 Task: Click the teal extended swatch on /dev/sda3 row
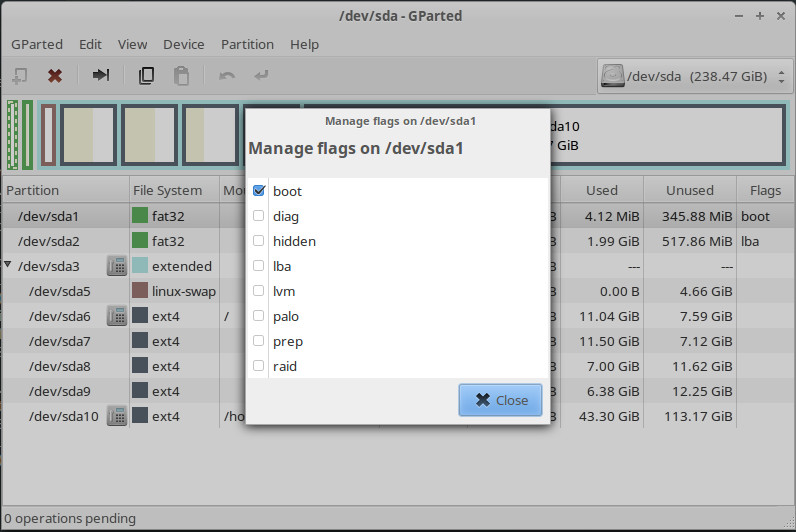click(140, 266)
